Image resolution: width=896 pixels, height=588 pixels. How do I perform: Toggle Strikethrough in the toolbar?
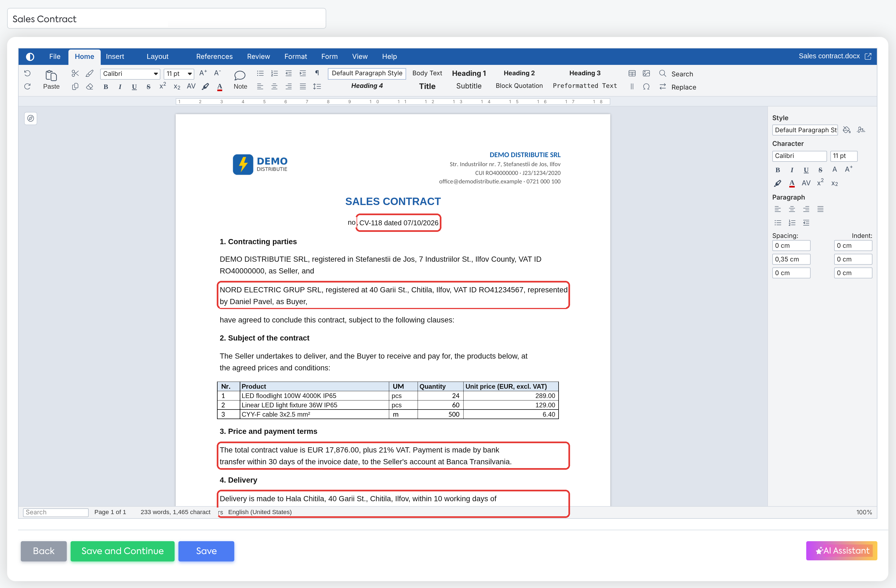[148, 87]
